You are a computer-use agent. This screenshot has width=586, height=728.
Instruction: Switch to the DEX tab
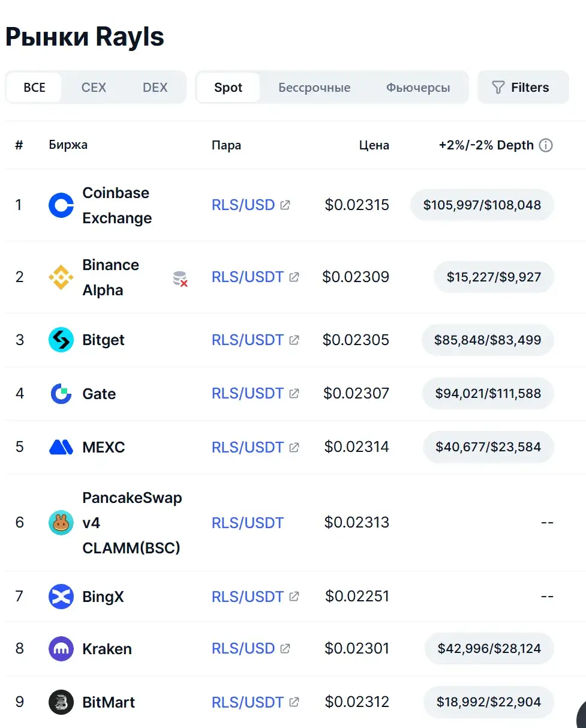coord(155,88)
